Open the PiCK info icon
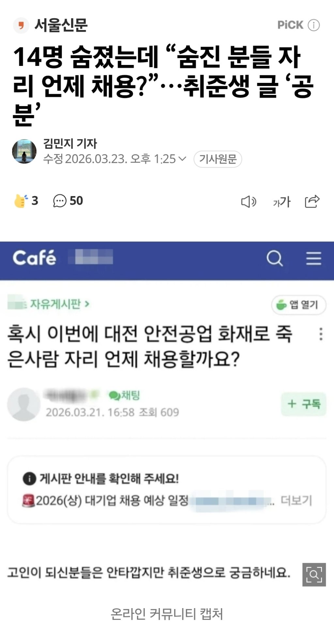 [x=314, y=25]
